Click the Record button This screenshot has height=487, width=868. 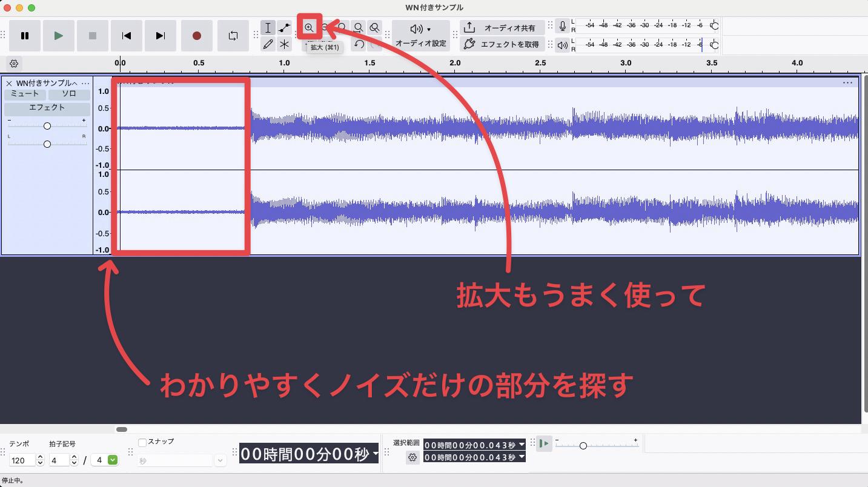197,36
